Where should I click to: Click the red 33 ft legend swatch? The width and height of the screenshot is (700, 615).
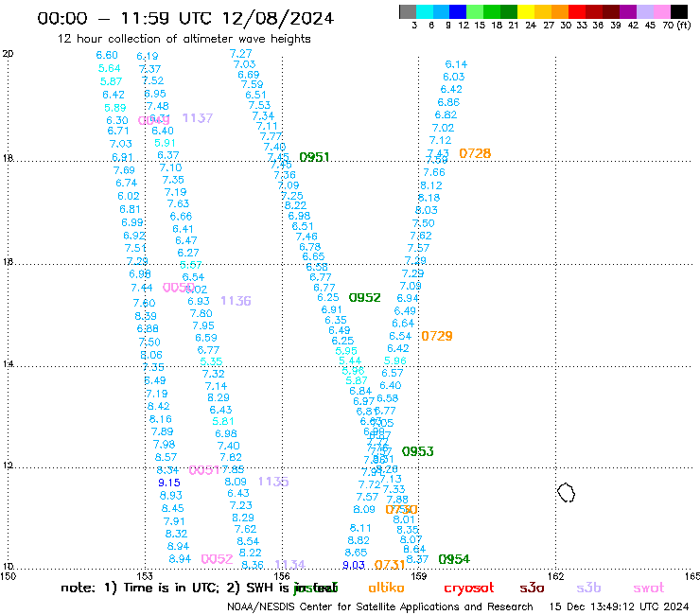(577, 11)
